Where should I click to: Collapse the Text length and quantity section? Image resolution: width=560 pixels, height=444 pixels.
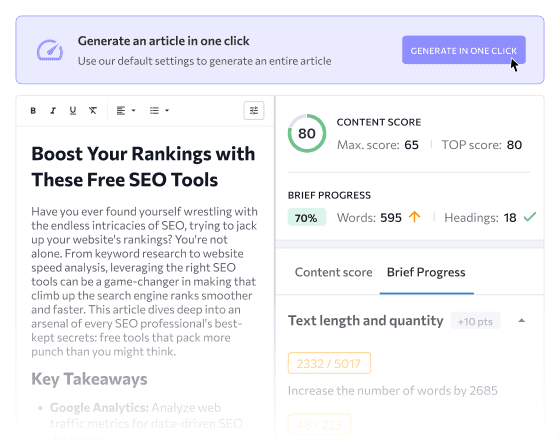tap(522, 320)
